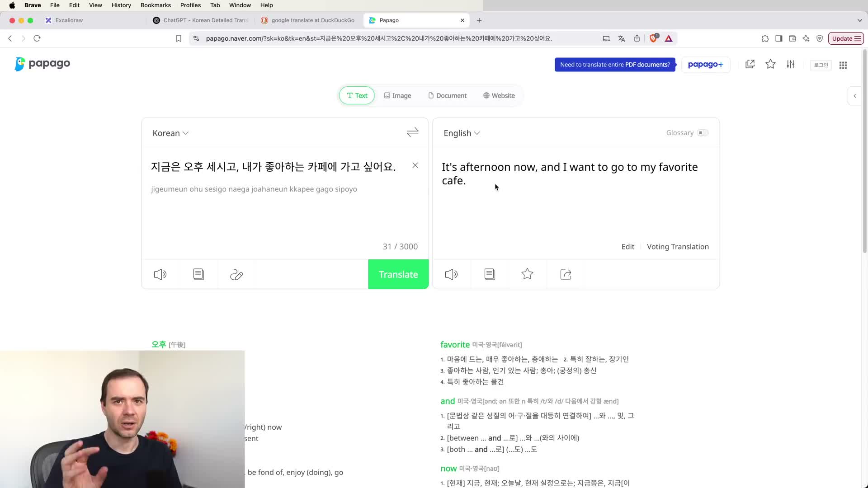
Task: Open the English target language dropdown
Action: point(462,133)
